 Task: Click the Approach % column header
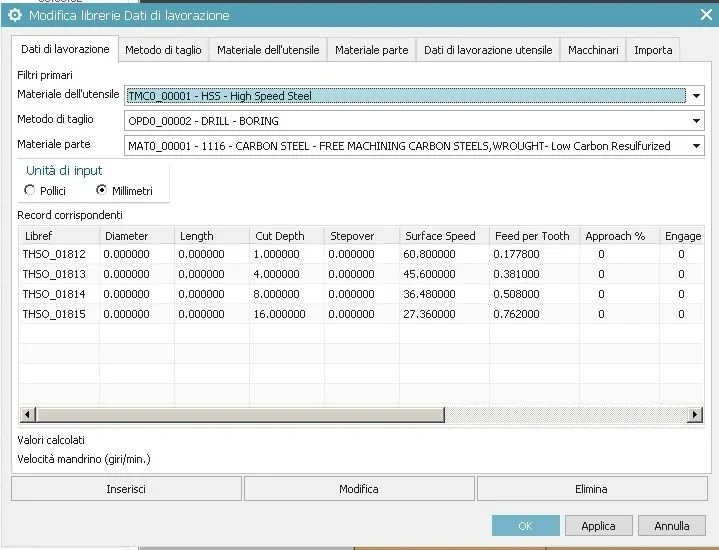tap(619, 236)
